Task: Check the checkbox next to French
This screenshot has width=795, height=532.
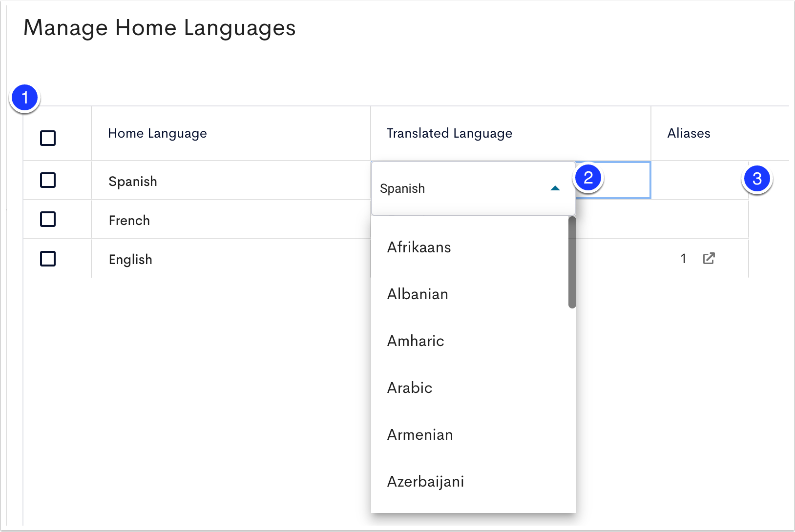Action: point(47,219)
